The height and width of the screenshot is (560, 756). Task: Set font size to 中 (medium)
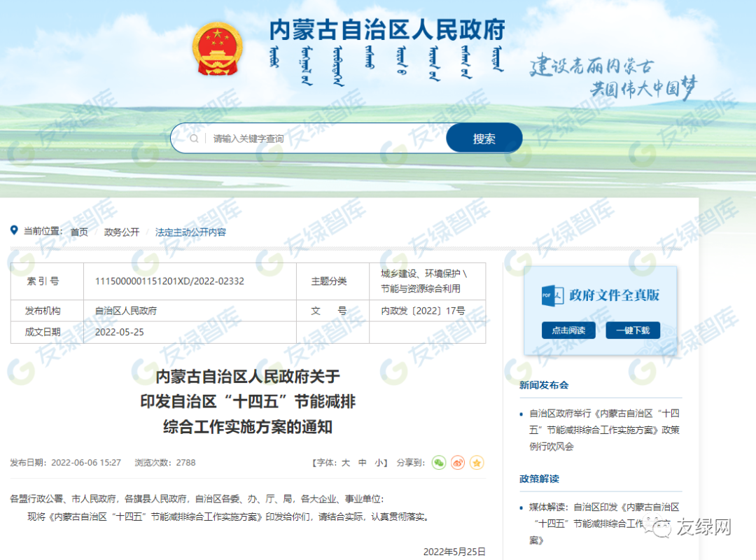pyautogui.click(x=363, y=463)
